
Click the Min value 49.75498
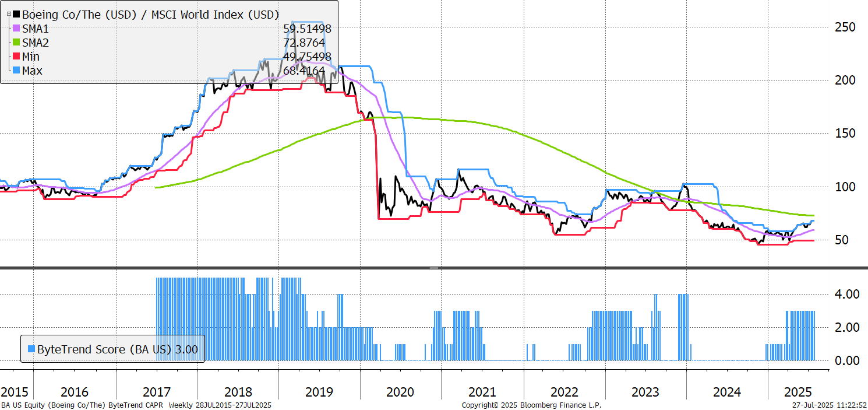(307, 57)
